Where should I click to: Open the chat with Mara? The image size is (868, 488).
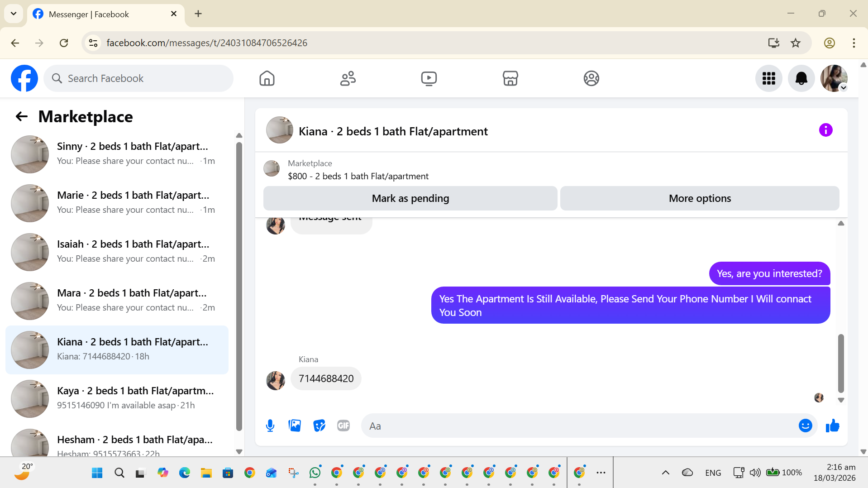[x=117, y=301]
